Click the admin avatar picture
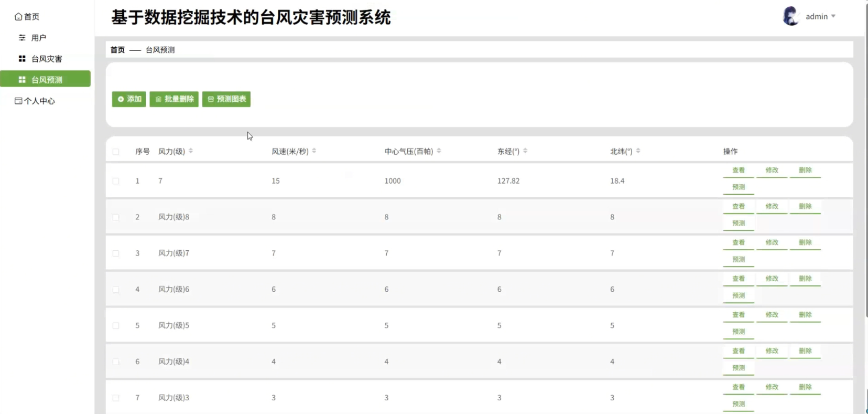This screenshot has height=414, width=868. (x=790, y=16)
